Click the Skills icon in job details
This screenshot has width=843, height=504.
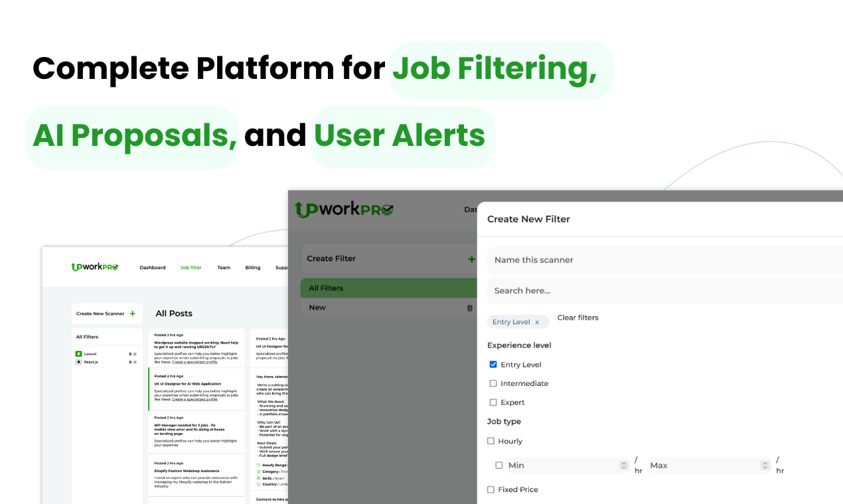pyautogui.click(x=259, y=477)
